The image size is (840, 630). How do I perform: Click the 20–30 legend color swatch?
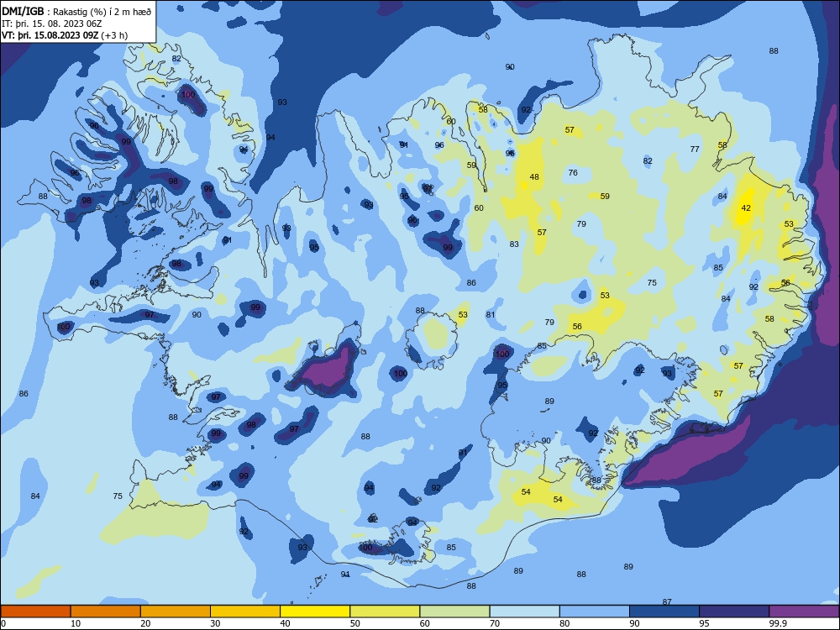(176, 612)
